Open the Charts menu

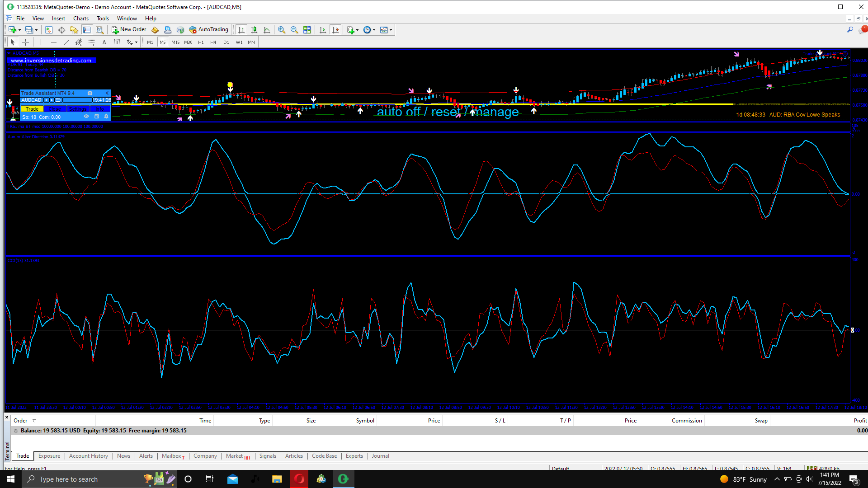click(x=81, y=19)
